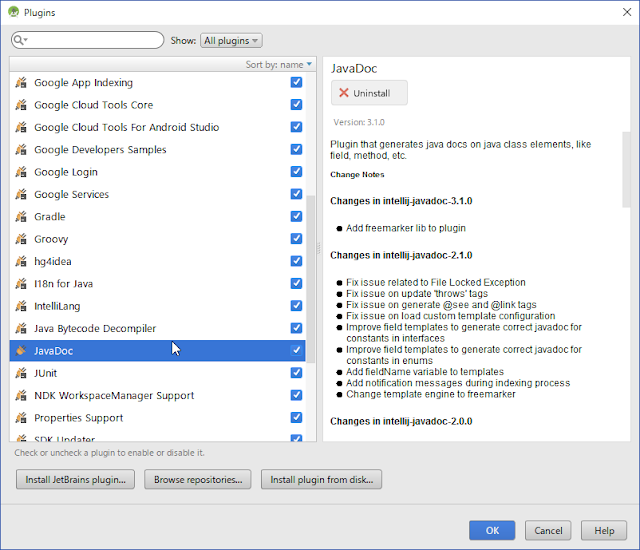
Task: Toggle the IntelliLang checkbox
Action: click(296, 306)
